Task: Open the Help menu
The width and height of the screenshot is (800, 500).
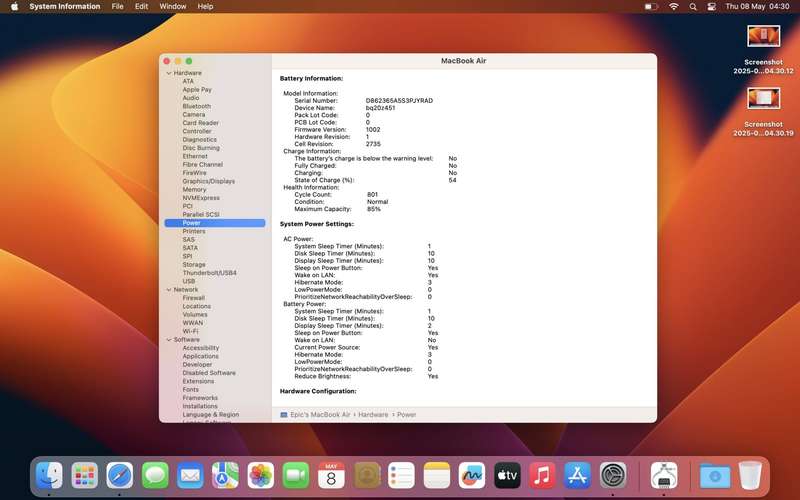Action: [205, 7]
